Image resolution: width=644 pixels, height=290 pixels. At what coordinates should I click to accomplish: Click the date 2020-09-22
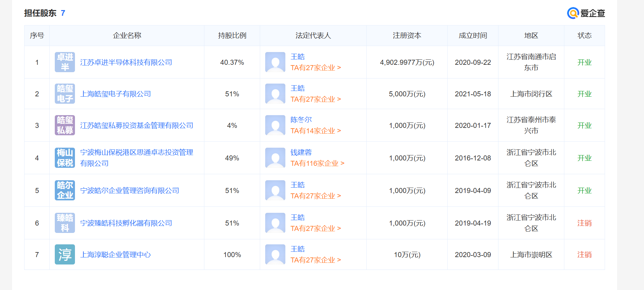coord(473,62)
